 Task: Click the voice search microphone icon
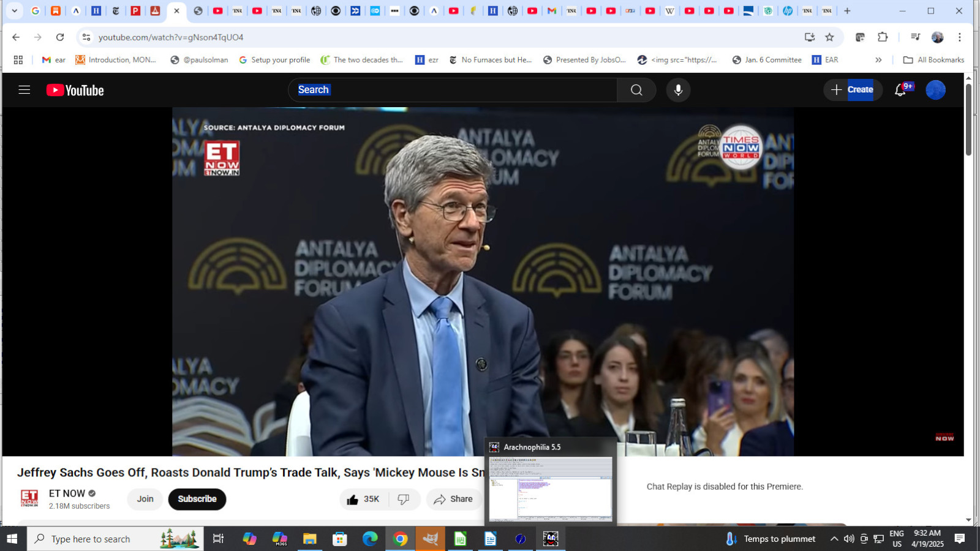[678, 90]
